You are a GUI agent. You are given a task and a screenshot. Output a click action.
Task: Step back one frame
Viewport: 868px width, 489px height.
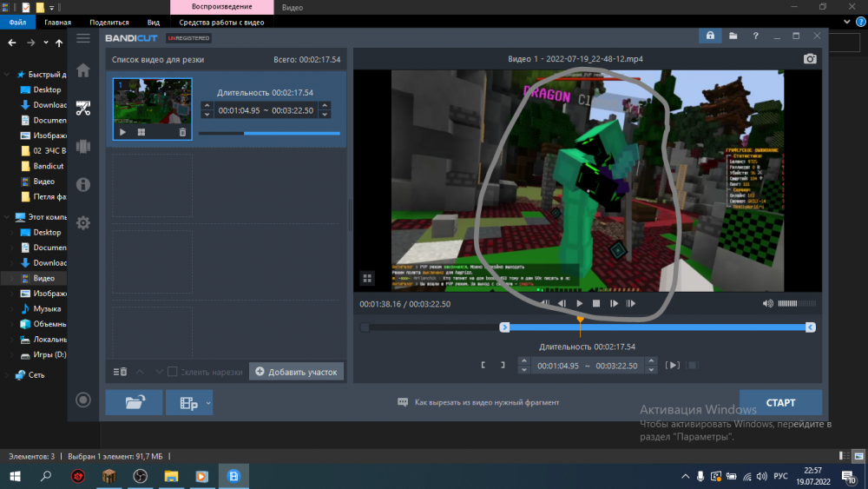coord(562,303)
